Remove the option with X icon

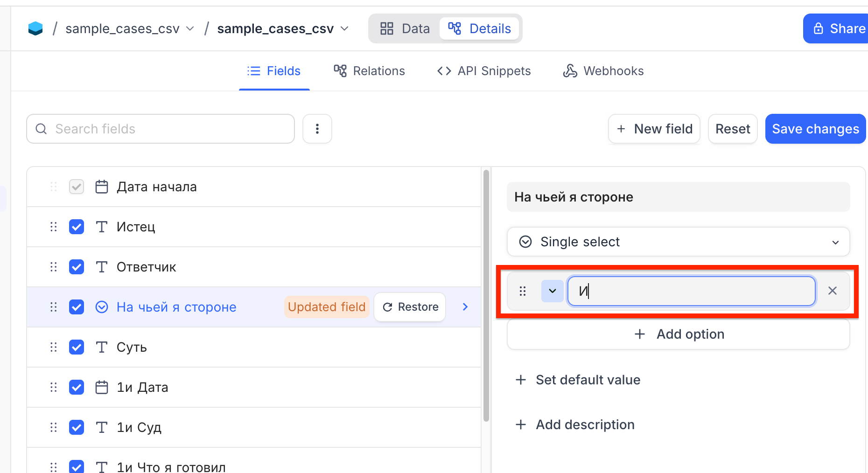832,291
